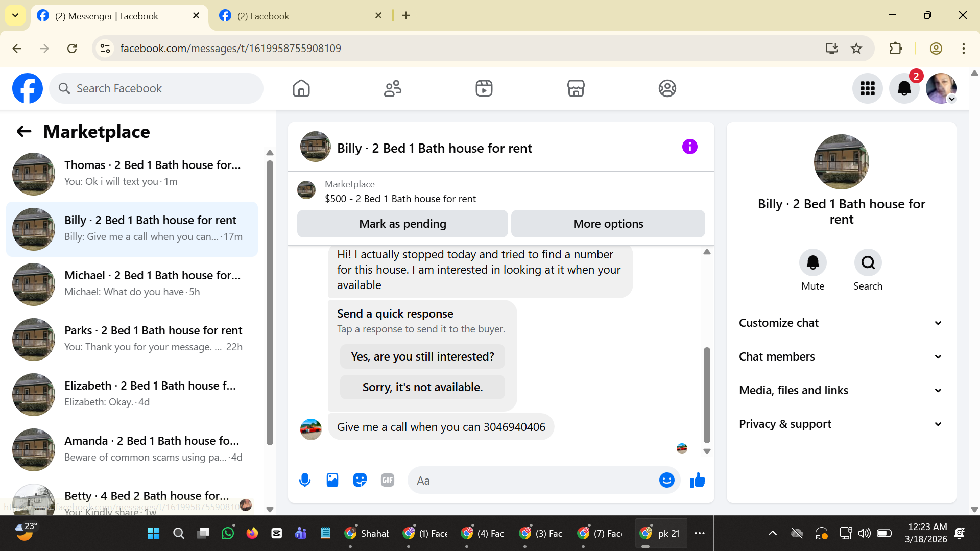Open the Facebook menu grid
The width and height of the screenshot is (980, 551).
[x=868, y=88]
